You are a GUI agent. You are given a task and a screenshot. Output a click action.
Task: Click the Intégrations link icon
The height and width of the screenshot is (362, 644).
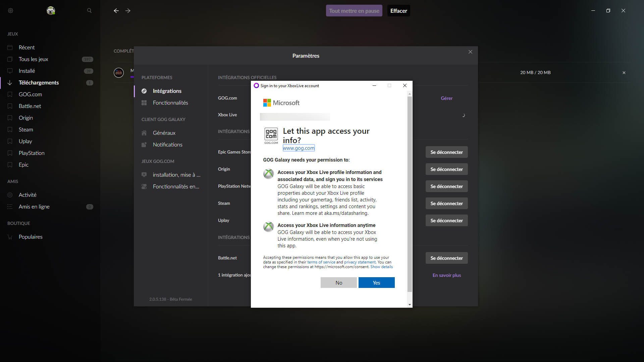point(144,91)
